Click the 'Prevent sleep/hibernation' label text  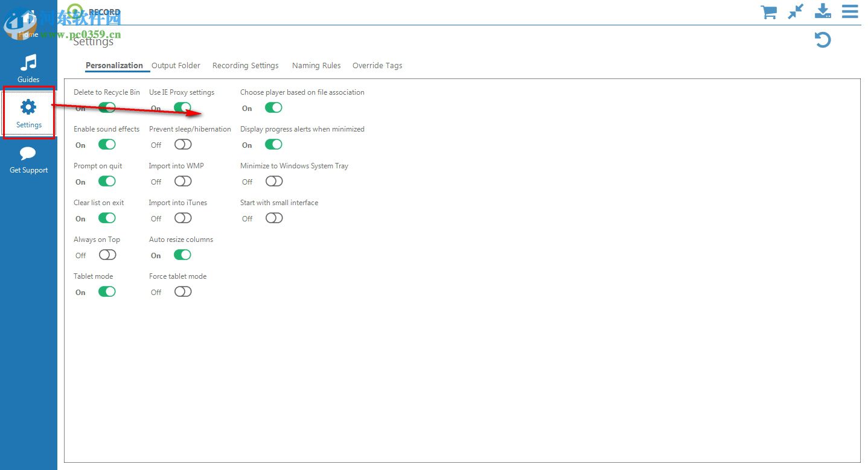(190, 129)
